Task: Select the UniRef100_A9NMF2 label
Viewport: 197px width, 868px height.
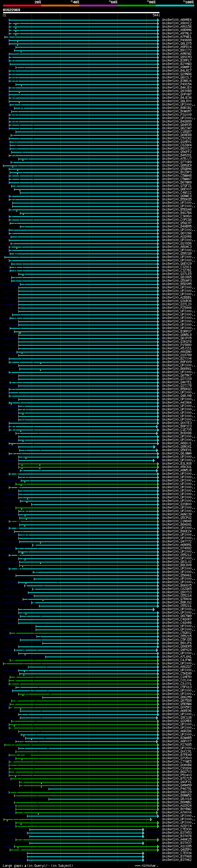Action: 177,67
